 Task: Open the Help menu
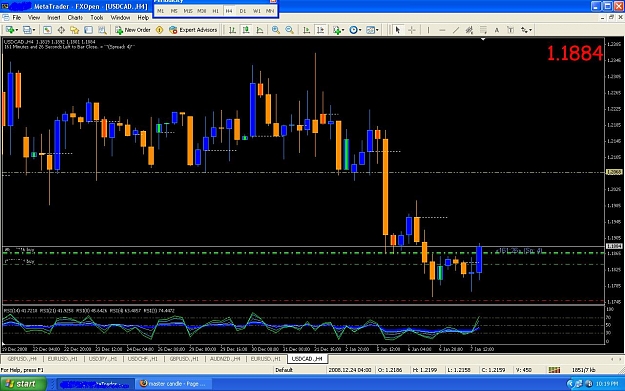(x=143, y=18)
